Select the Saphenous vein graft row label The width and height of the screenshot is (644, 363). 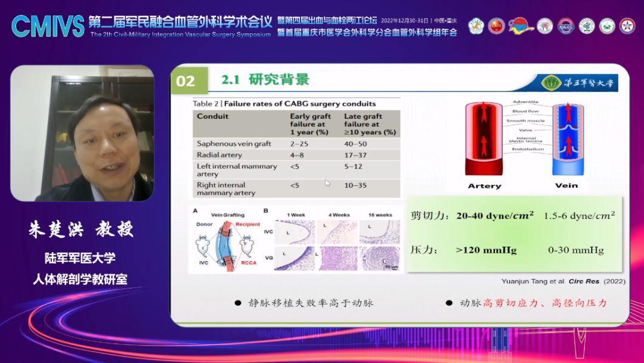pos(234,144)
